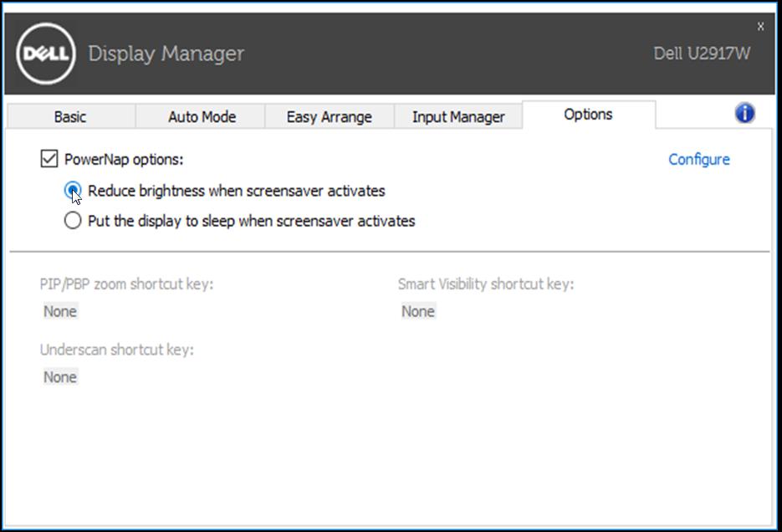The height and width of the screenshot is (532, 782).
Task: Go to the Easy Arrange tab
Action: point(330,116)
